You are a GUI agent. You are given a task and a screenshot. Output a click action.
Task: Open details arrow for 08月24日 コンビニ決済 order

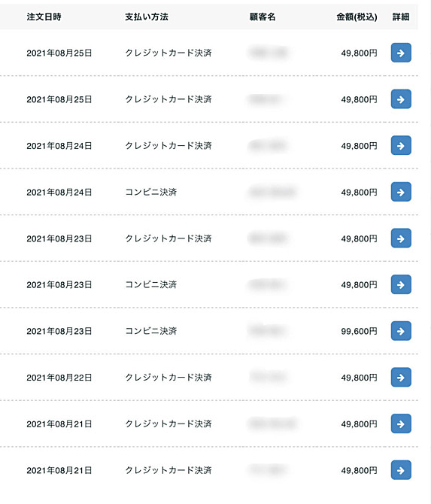[x=401, y=192]
